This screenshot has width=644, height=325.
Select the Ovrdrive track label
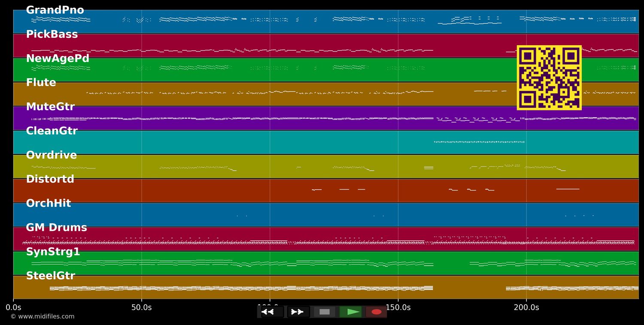tap(51, 155)
